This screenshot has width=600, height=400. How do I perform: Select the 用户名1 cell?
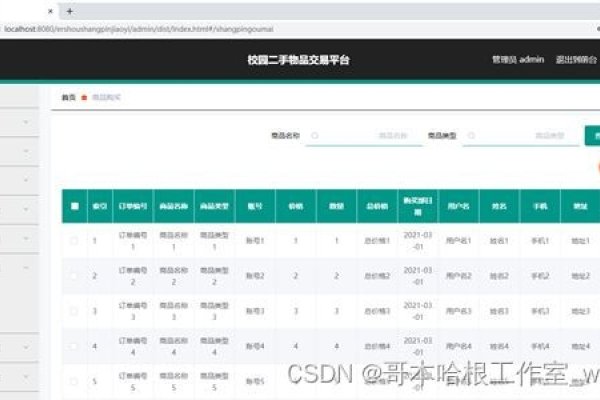pyautogui.click(x=458, y=241)
